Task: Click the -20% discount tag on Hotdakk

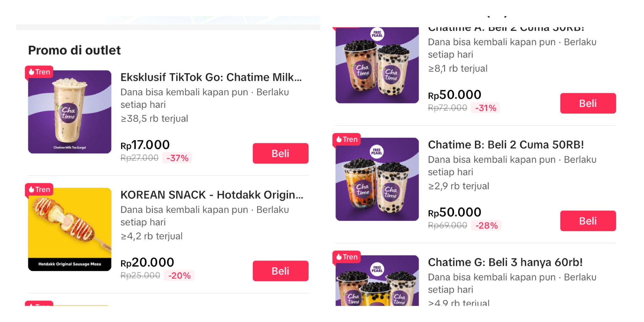Action: point(179,275)
